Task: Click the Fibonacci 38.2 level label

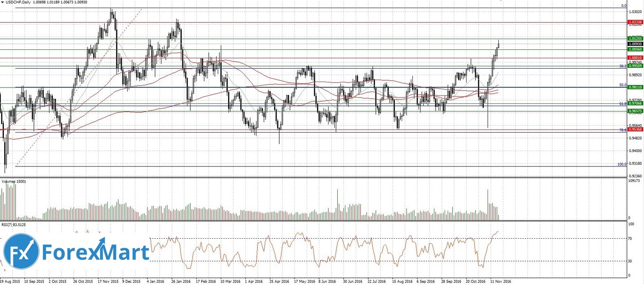Action: 623,66
